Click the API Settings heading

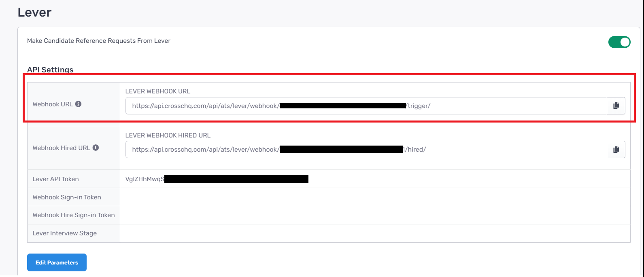[50, 70]
